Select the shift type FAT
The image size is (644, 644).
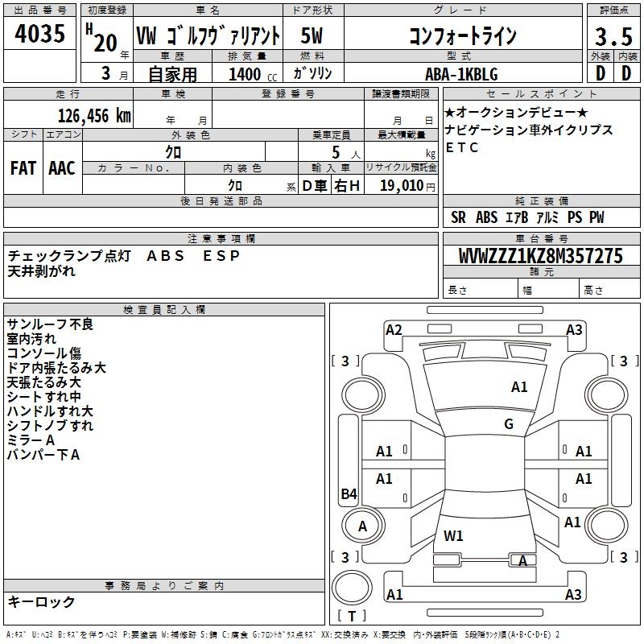[x=23, y=168]
